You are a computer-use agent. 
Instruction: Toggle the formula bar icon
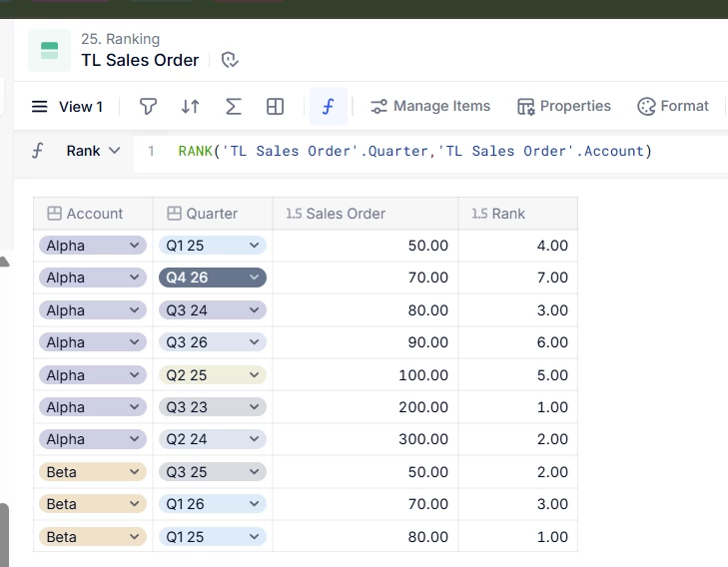pos(328,107)
